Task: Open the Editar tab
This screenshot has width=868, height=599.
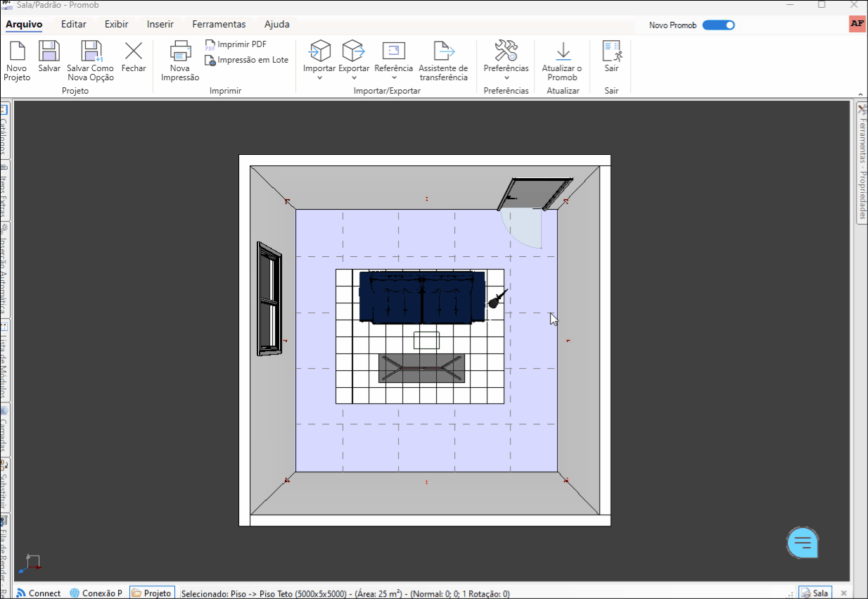Action: point(74,24)
